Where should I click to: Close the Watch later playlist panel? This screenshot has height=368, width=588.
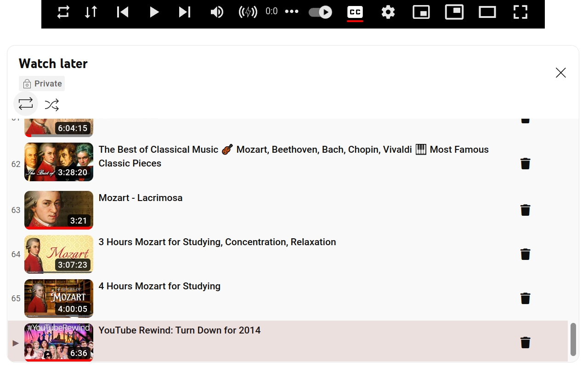click(x=560, y=73)
